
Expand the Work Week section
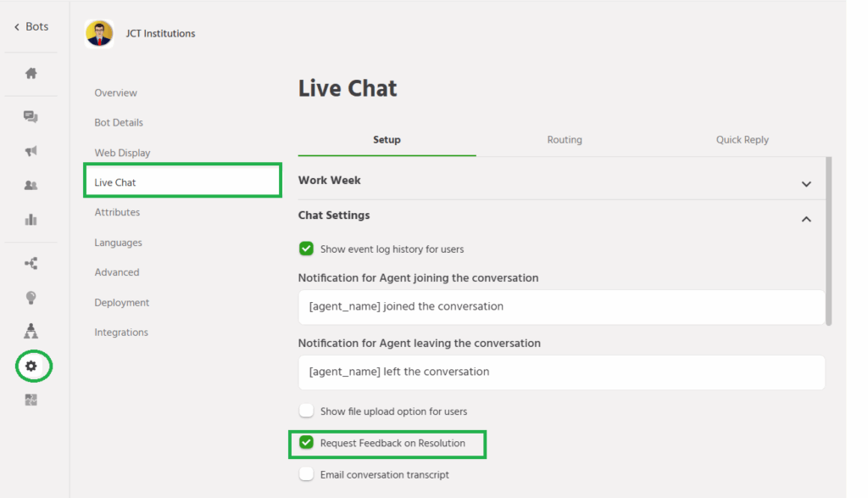806,184
